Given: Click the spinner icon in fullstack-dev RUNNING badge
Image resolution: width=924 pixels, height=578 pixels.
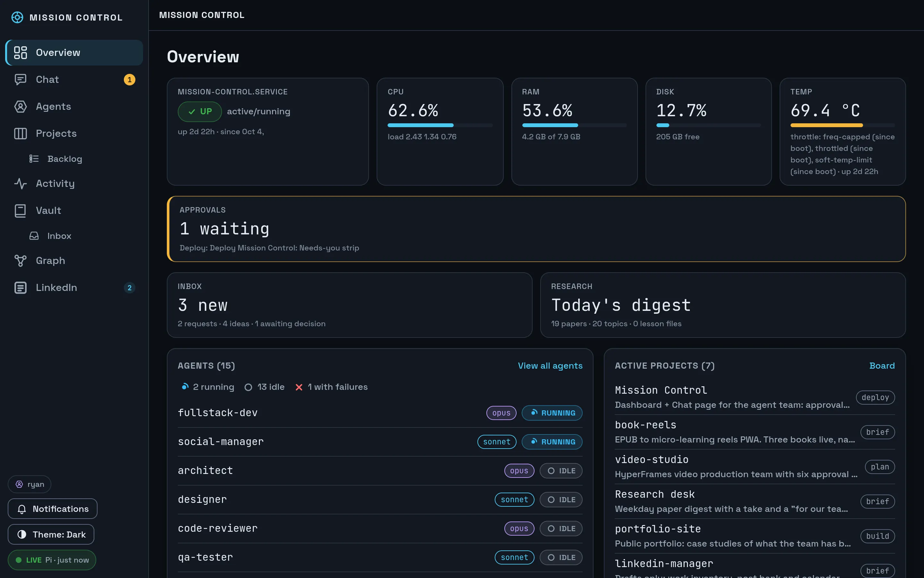Looking at the screenshot, I should [534, 413].
